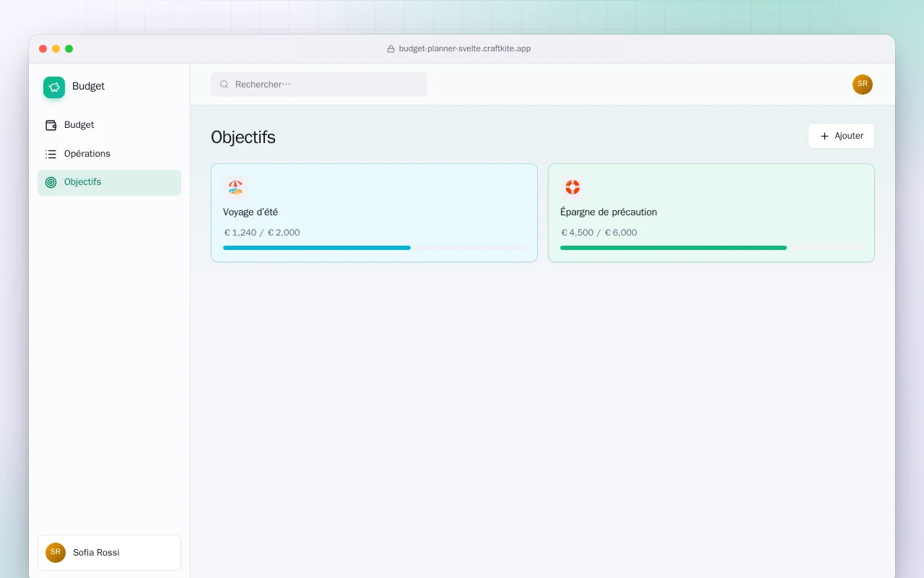
Task: Click the magnifier icon in the search bar
Action: tap(225, 85)
